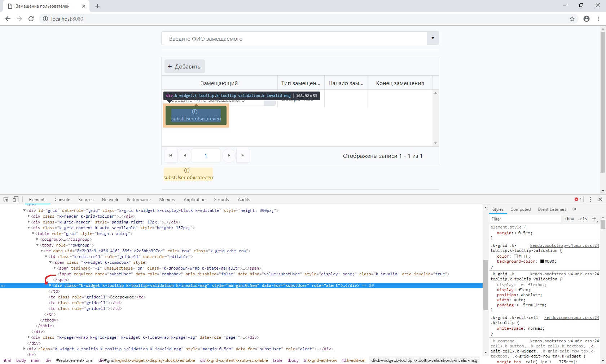Screen dimensions: 606x364
Task: Click the Отображены записи 1 - 1 из 1 label
Action: [383, 156]
